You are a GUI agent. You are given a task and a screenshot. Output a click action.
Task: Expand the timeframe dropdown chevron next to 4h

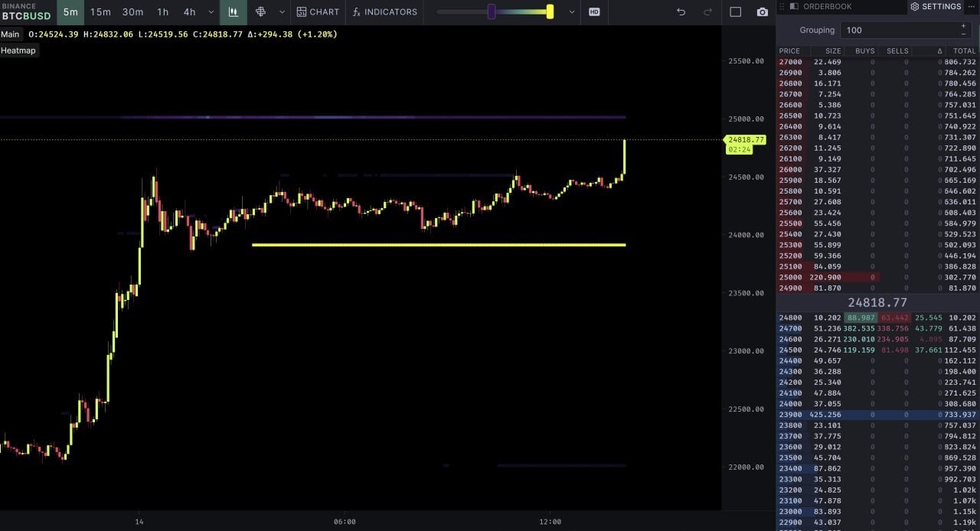tap(211, 11)
